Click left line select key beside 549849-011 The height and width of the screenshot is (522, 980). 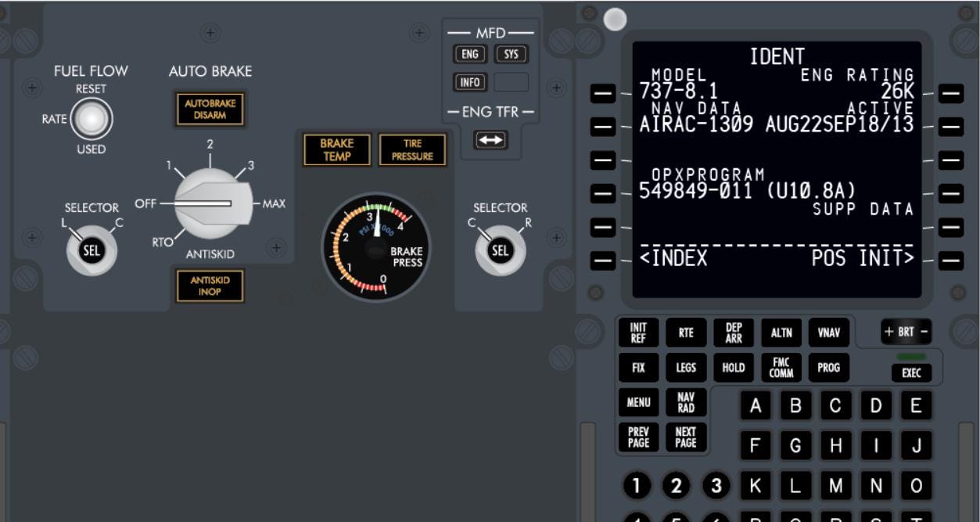(602, 193)
